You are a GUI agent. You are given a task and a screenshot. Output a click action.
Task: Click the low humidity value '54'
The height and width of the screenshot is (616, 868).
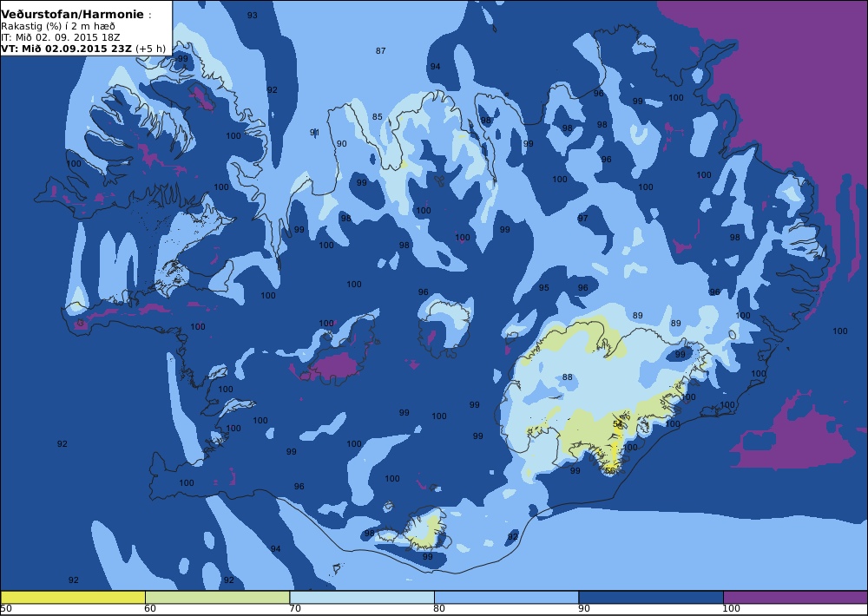[618, 424]
